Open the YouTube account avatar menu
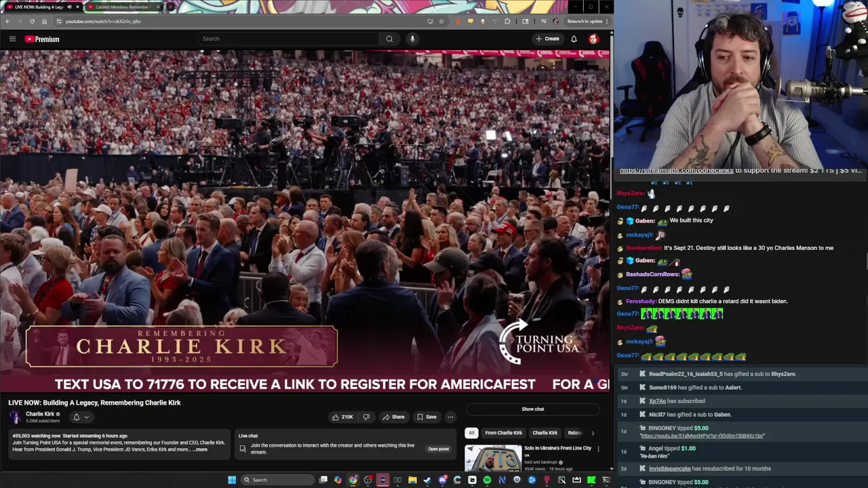This screenshot has width=868, height=488. [x=593, y=39]
